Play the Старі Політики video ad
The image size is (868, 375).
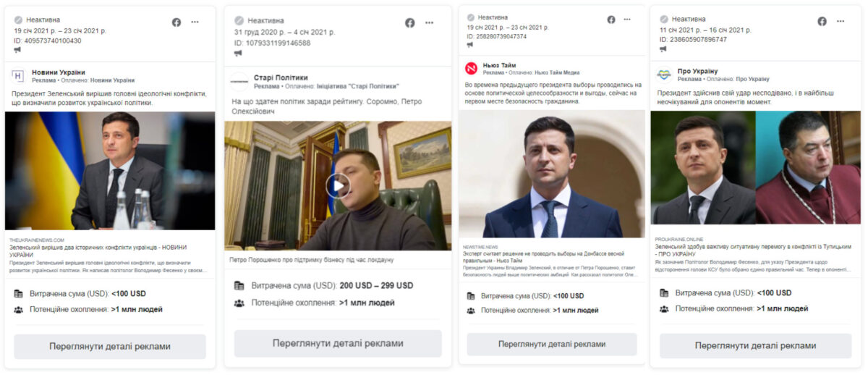pyautogui.click(x=336, y=186)
